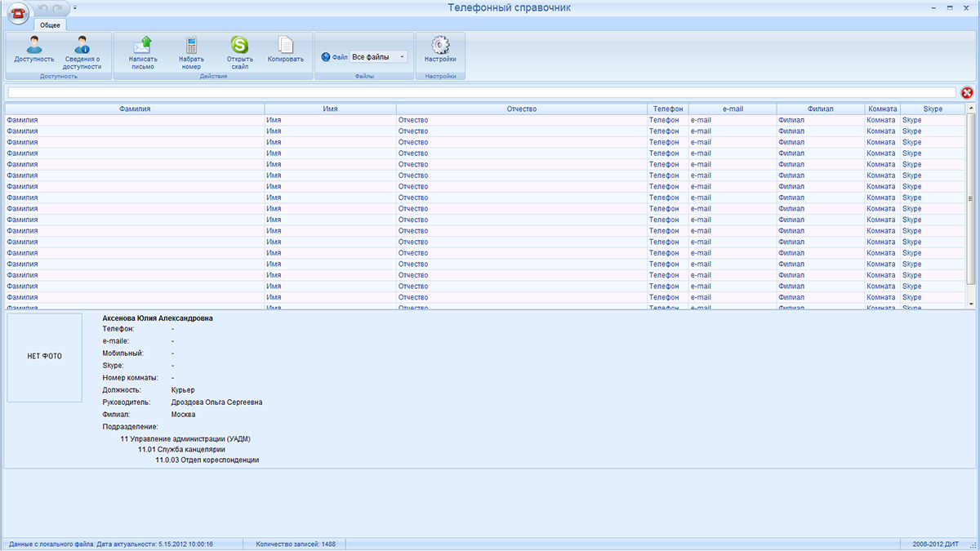
Task: Click the Файлы ribbon group label
Action: click(x=364, y=76)
